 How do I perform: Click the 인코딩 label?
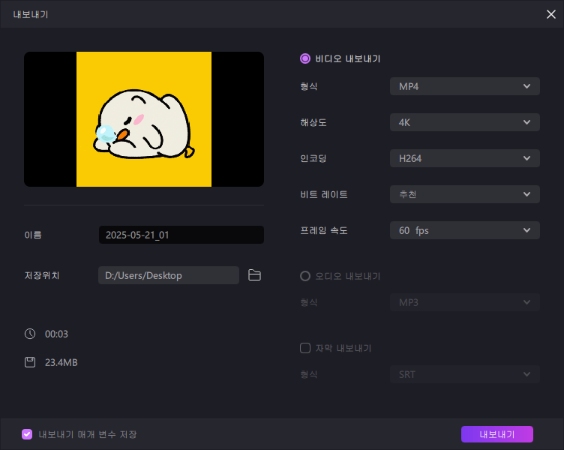313,159
